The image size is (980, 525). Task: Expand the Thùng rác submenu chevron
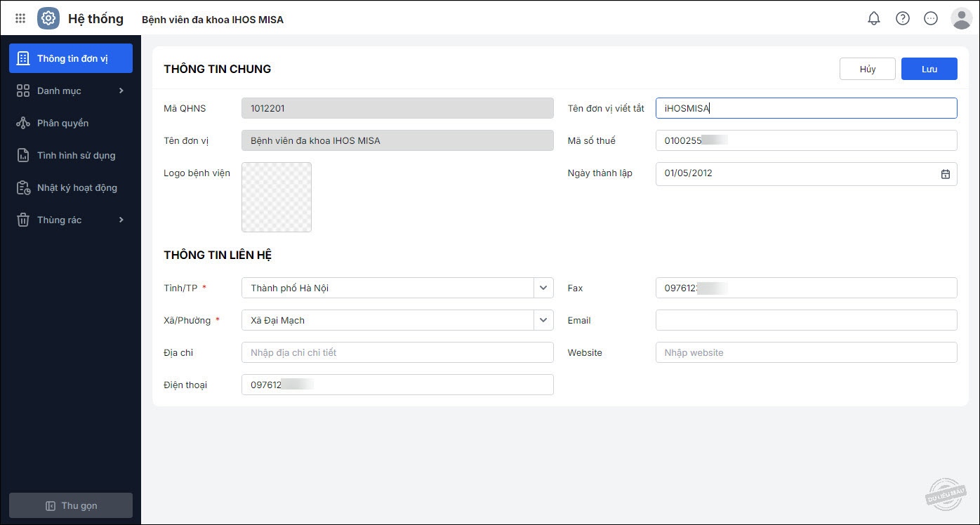(x=121, y=220)
